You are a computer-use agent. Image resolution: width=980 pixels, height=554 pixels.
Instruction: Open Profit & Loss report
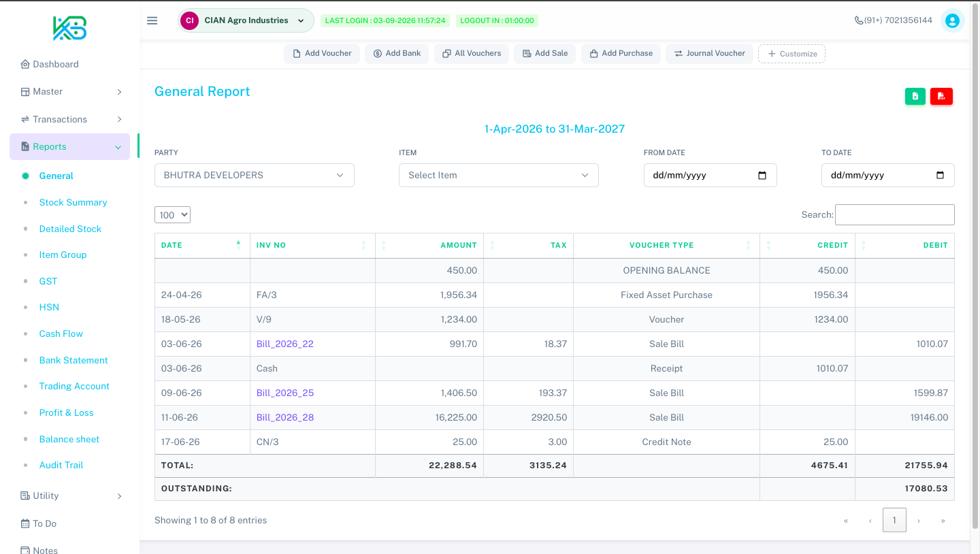coord(66,412)
